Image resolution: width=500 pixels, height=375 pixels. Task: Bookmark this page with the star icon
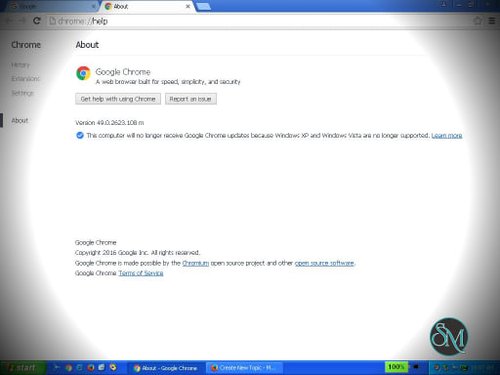pos(478,21)
